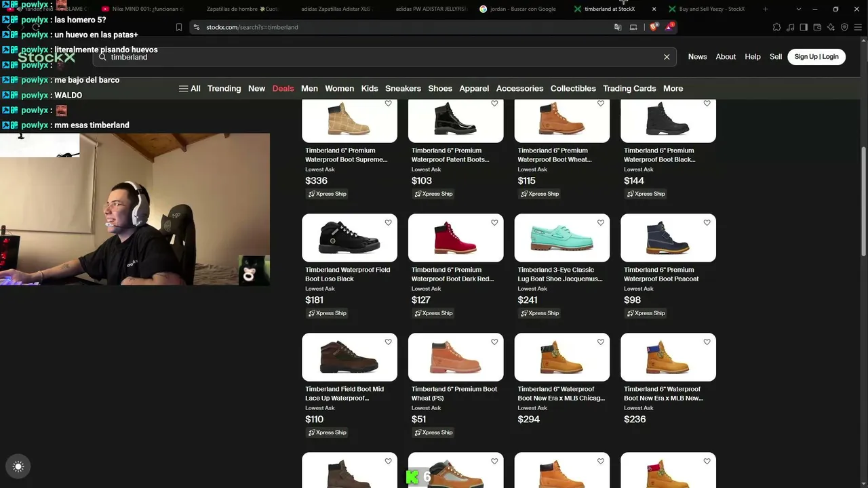Open the Brave VPN shield icon
This screenshot has height=488, width=868.
pos(844,27)
